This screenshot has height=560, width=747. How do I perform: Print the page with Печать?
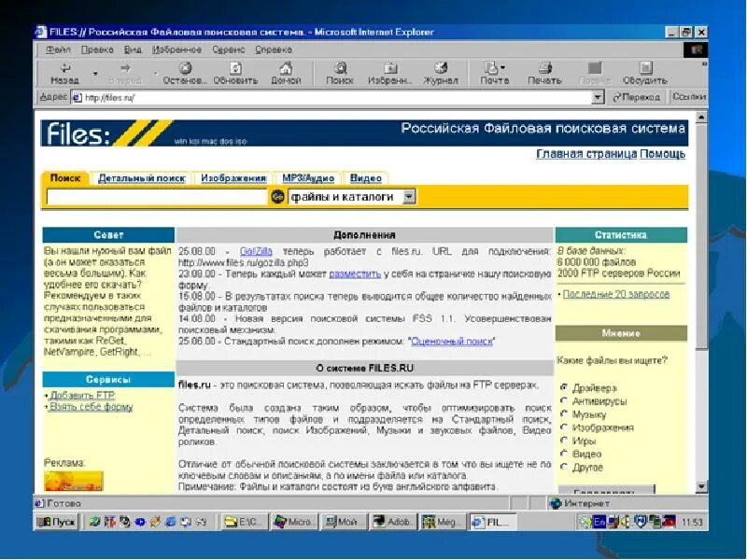[544, 74]
